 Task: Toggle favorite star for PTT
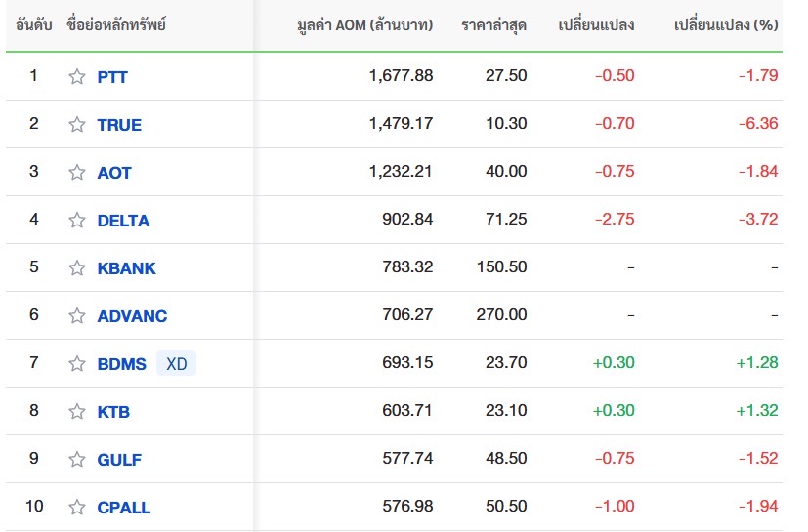coord(77,77)
